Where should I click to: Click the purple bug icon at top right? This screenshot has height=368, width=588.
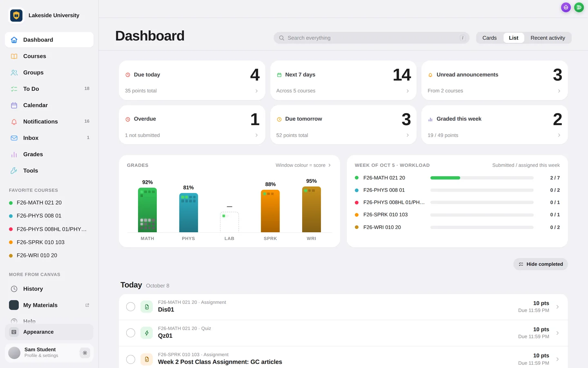pos(566,7)
